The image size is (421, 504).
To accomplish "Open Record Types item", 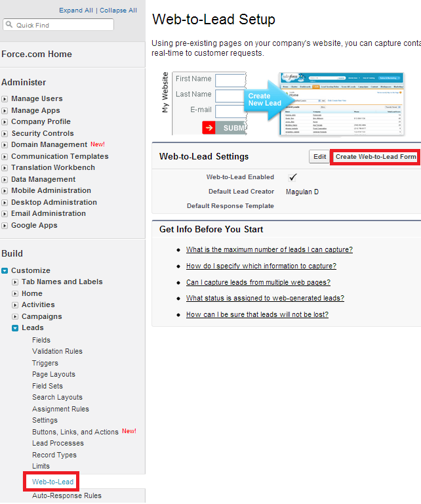I will point(54,455).
